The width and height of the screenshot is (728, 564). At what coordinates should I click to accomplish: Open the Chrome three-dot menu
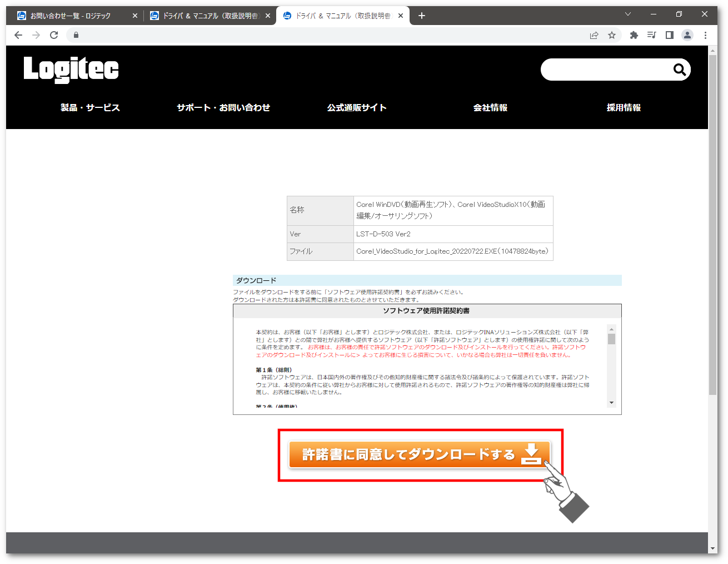pos(705,35)
